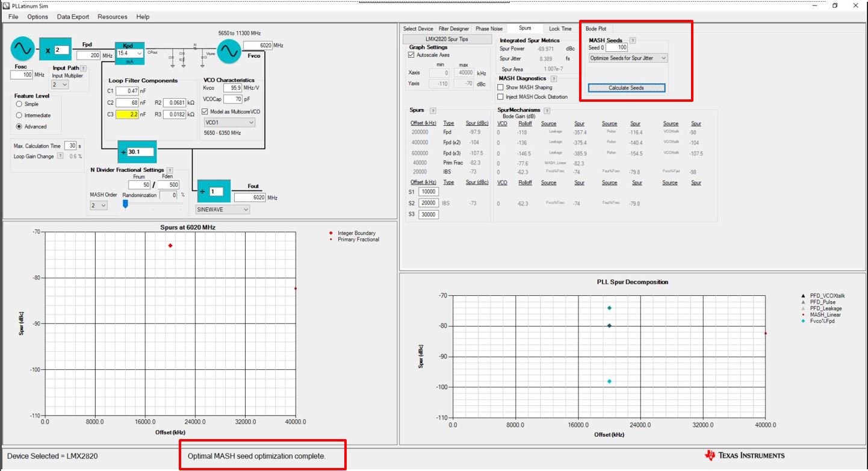Click the Fosc reference oscillator sine icon
This screenshot has width=868, height=471.
click(x=23, y=48)
